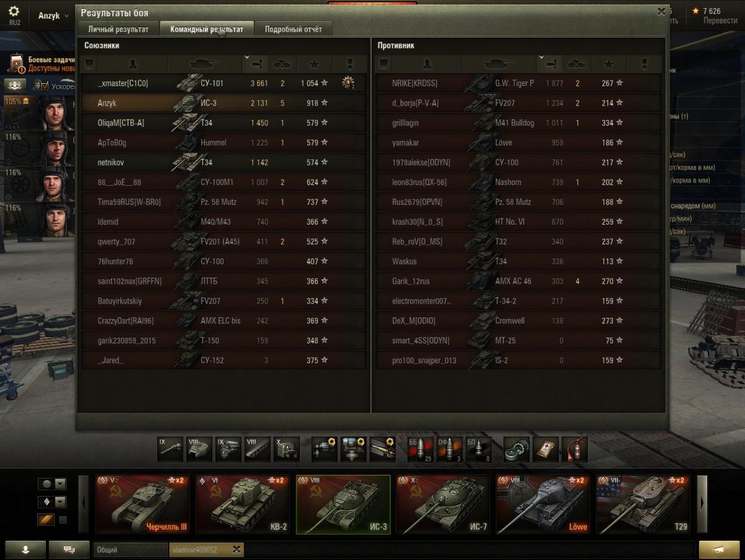Screen dimensions: 745x560
Task: Select ally player saint102nax[GRFFN]
Action: (130, 281)
